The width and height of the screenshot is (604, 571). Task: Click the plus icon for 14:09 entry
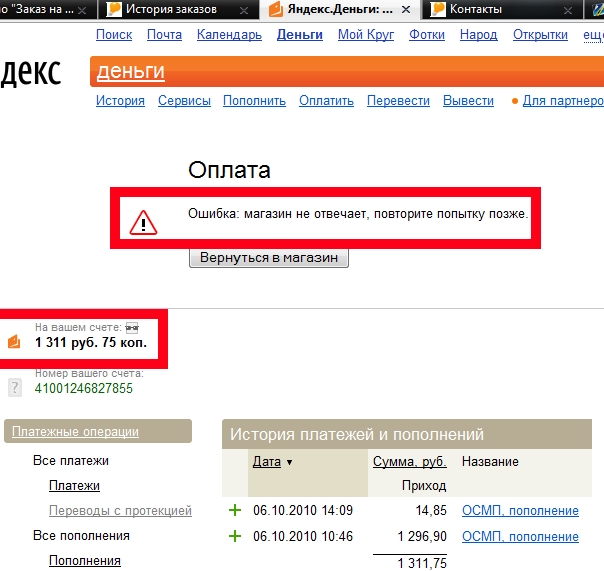pos(235,510)
